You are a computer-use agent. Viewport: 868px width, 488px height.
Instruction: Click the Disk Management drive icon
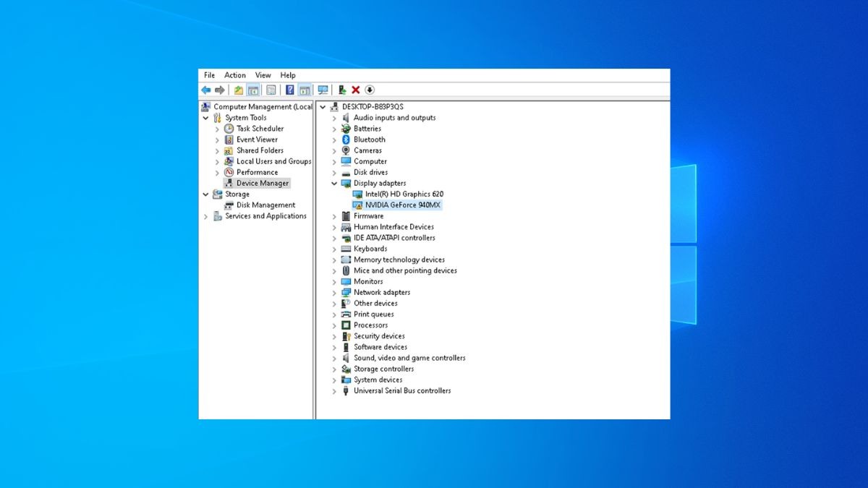pos(229,205)
